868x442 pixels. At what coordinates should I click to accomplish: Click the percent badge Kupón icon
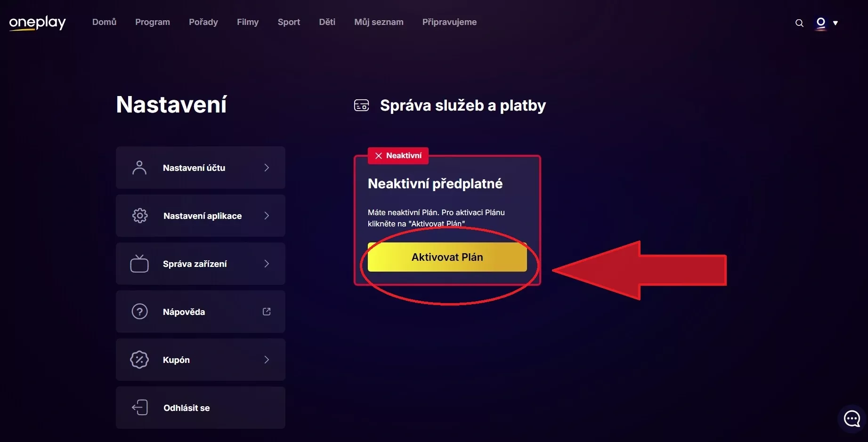[x=139, y=360]
